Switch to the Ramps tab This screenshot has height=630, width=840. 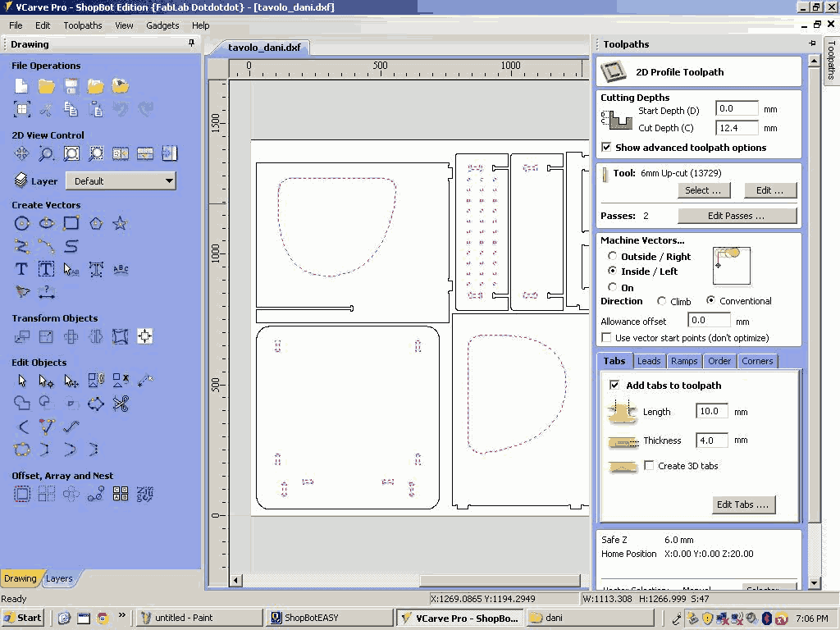point(683,361)
